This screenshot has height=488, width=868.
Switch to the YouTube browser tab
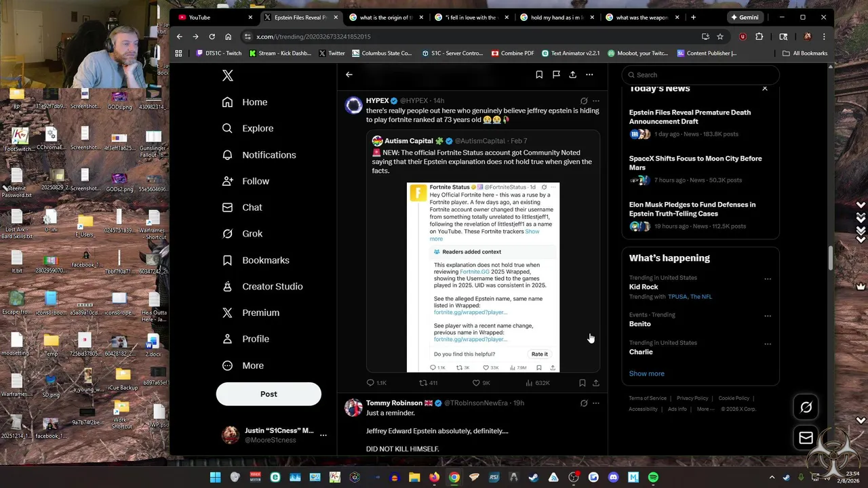point(215,17)
